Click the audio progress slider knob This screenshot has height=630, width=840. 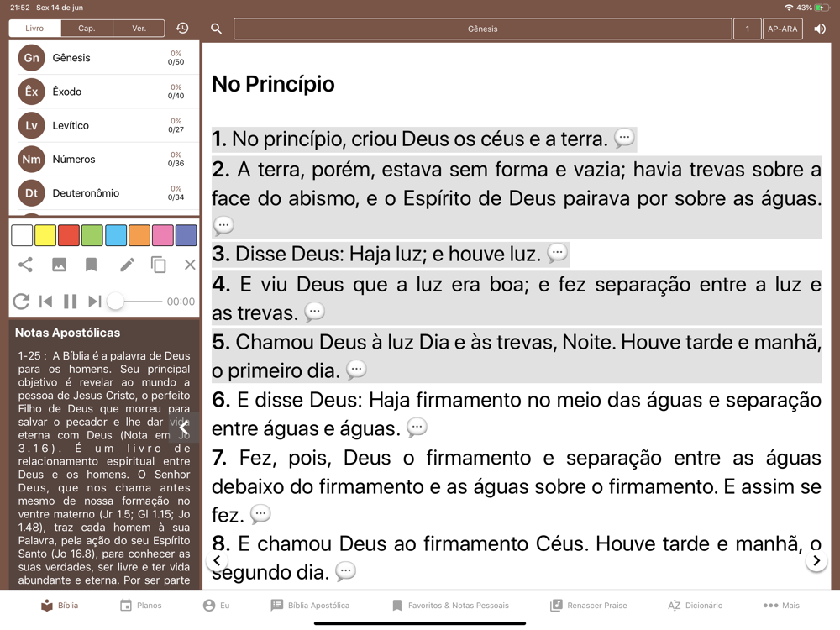pyautogui.click(x=115, y=302)
